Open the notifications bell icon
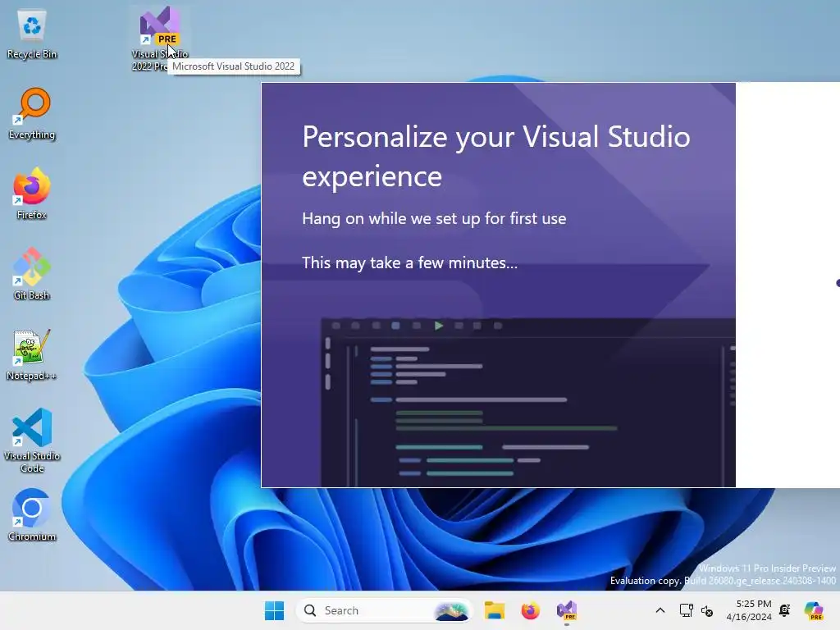Viewport: 840px width, 630px height. tap(785, 610)
